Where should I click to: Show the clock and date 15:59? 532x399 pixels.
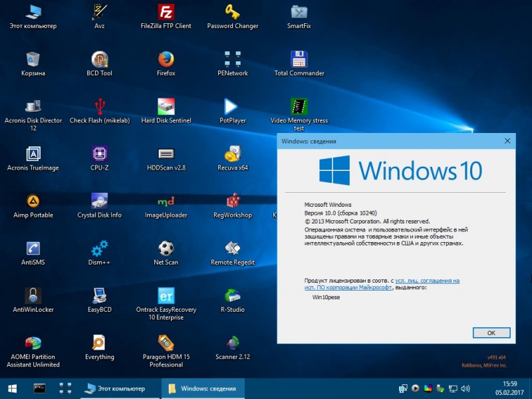(509, 388)
